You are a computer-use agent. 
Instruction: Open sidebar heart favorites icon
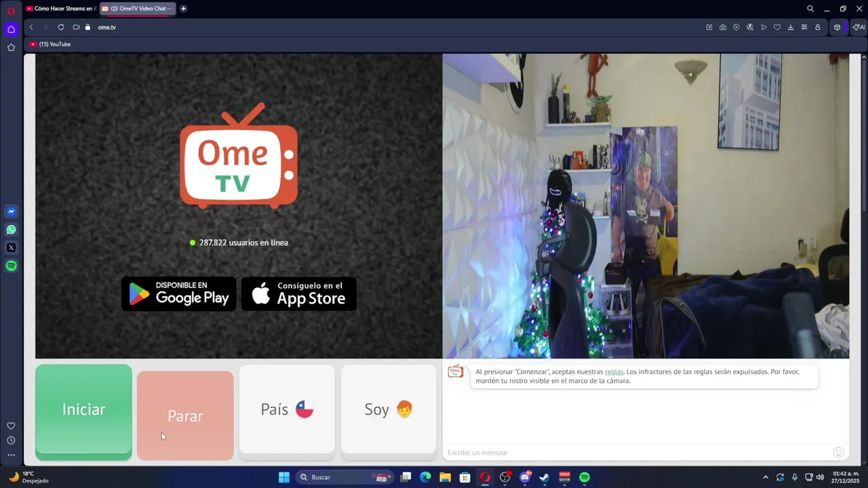point(11,426)
